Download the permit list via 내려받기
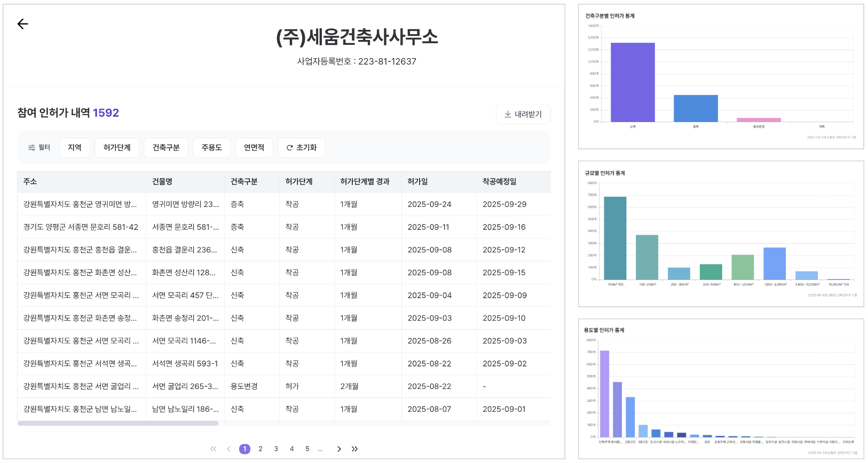 [523, 114]
